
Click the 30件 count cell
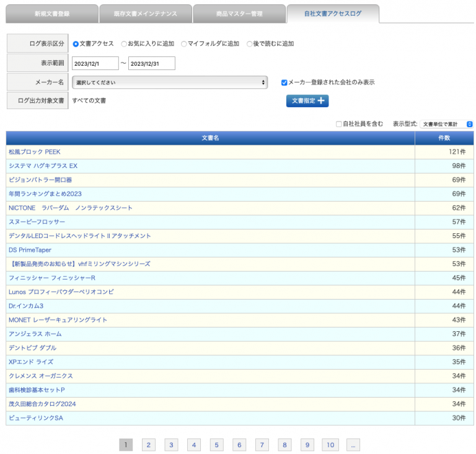click(444, 418)
